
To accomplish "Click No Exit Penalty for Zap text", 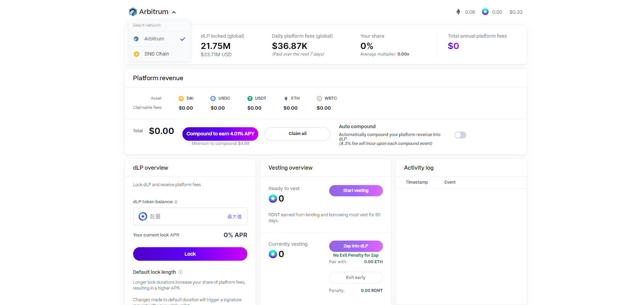I will pos(356,255).
